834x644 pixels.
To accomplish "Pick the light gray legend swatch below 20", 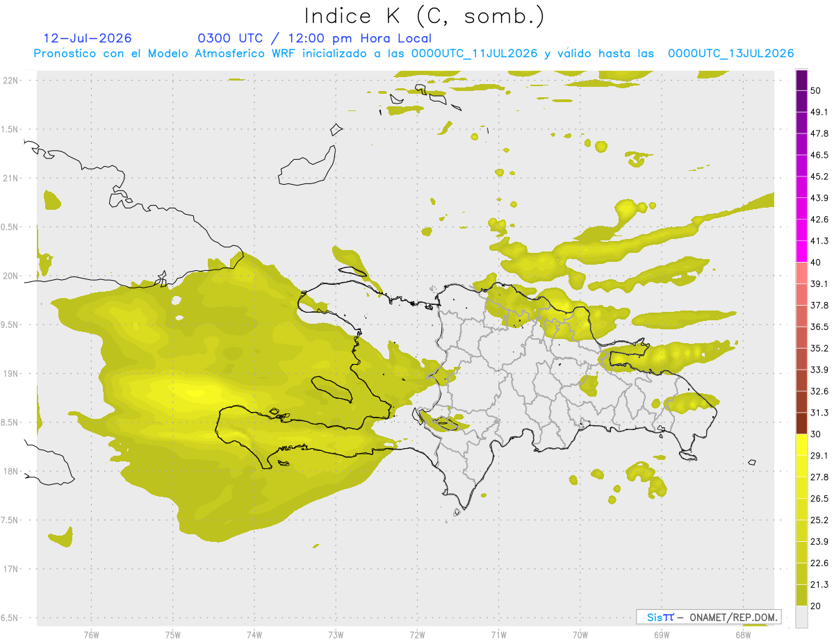I will point(802,616).
